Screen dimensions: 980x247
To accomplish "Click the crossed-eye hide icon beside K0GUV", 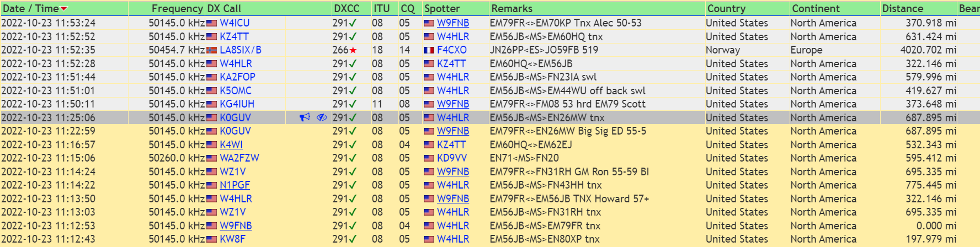I will click(322, 117).
